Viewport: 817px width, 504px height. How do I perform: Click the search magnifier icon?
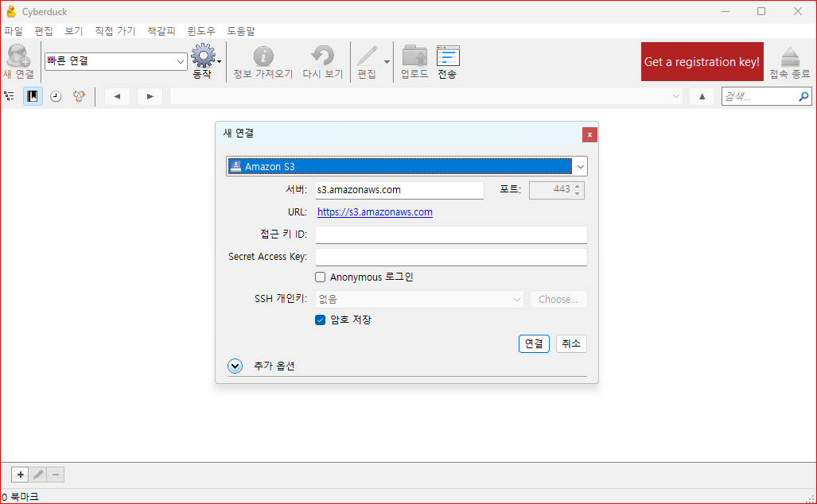point(803,96)
